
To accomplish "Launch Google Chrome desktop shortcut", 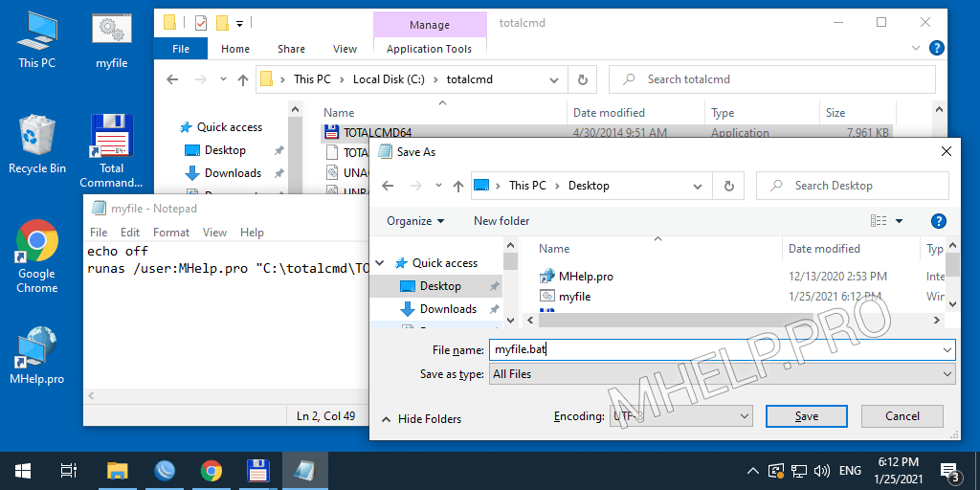I will [37, 256].
